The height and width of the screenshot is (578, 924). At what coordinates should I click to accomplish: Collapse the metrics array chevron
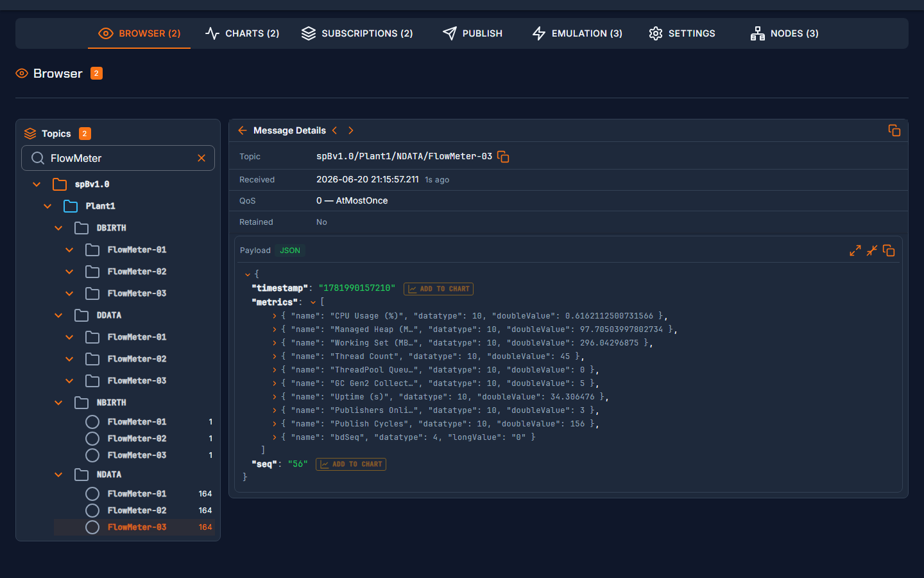coord(313,302)
